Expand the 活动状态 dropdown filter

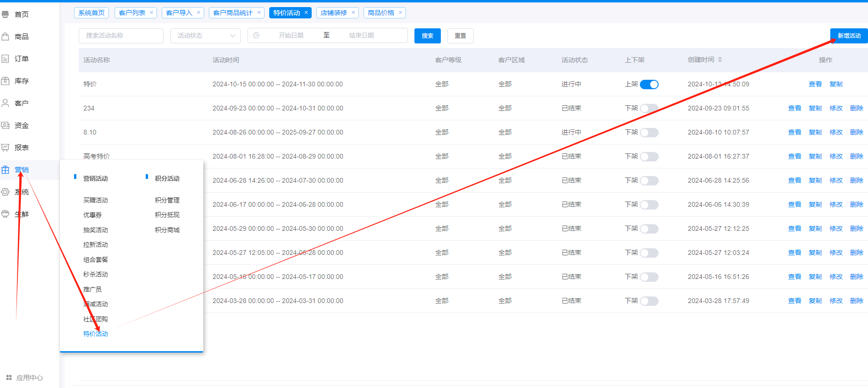pyautogui.click(x=206, y=36)
